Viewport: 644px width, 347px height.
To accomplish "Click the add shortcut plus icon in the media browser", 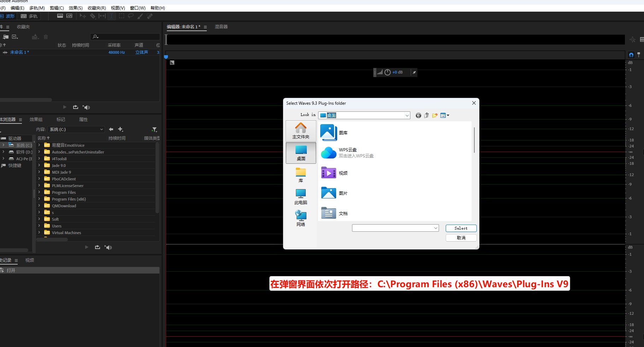I will [x=121, y=129].
